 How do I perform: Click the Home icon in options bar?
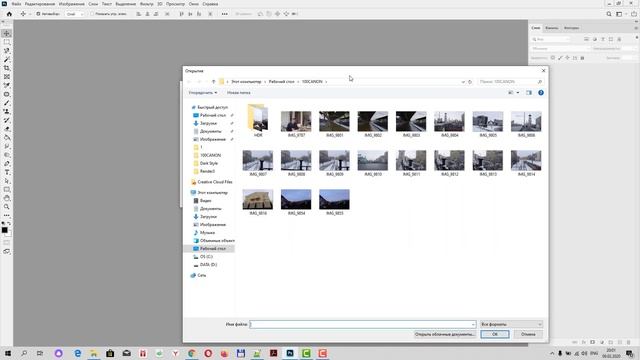(x=9, y=14)
